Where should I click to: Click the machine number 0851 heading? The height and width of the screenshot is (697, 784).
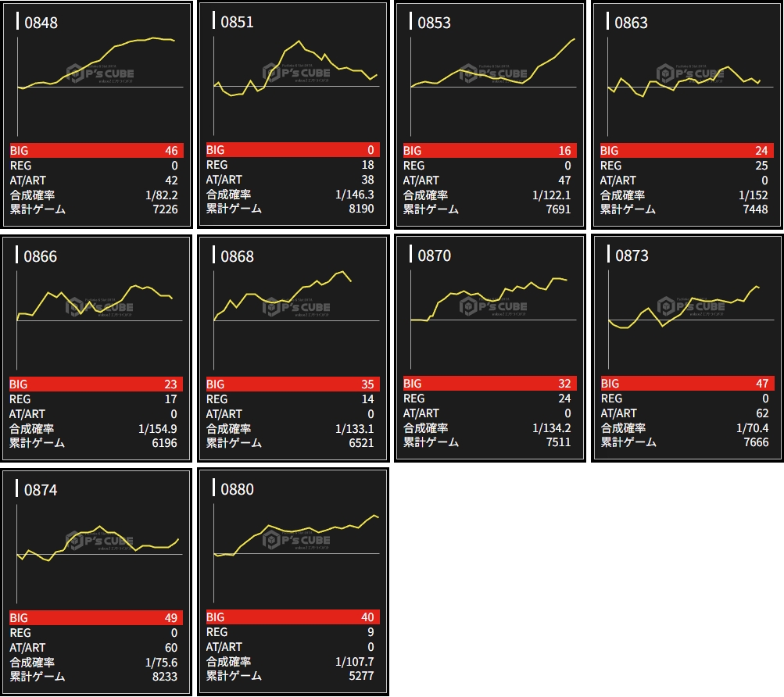coord(237,22)
